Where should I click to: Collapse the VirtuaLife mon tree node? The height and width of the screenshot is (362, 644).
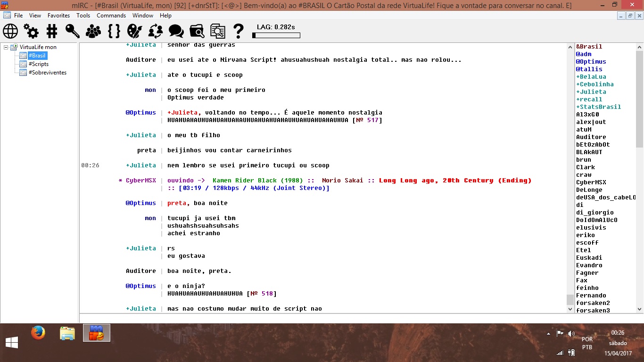[x=6, y=47]
